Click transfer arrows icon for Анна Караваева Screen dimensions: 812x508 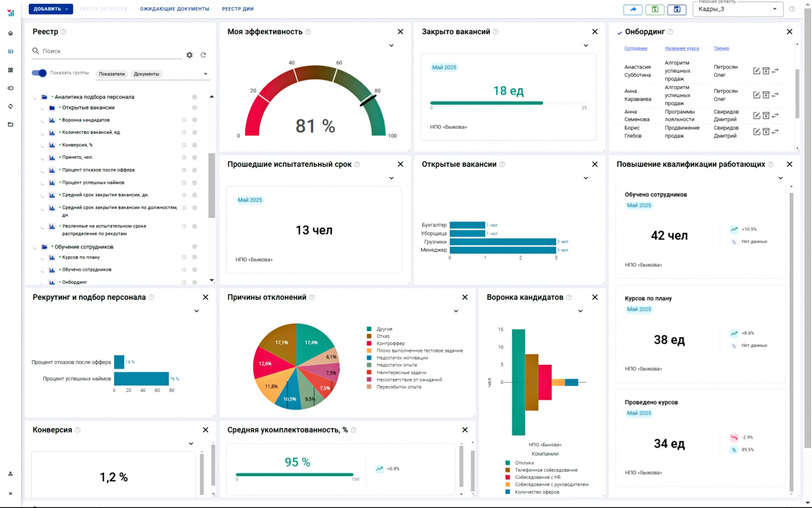coord(775,95)
